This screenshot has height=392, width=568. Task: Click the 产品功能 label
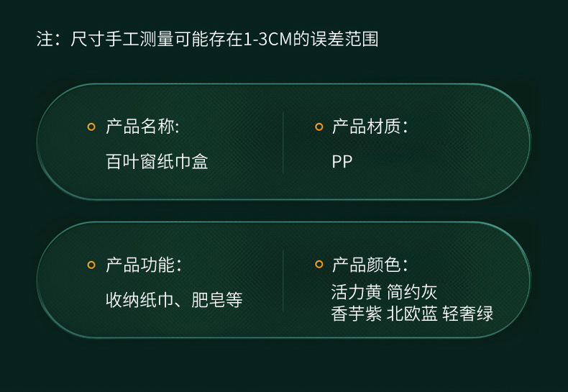[x=142, y=265]
